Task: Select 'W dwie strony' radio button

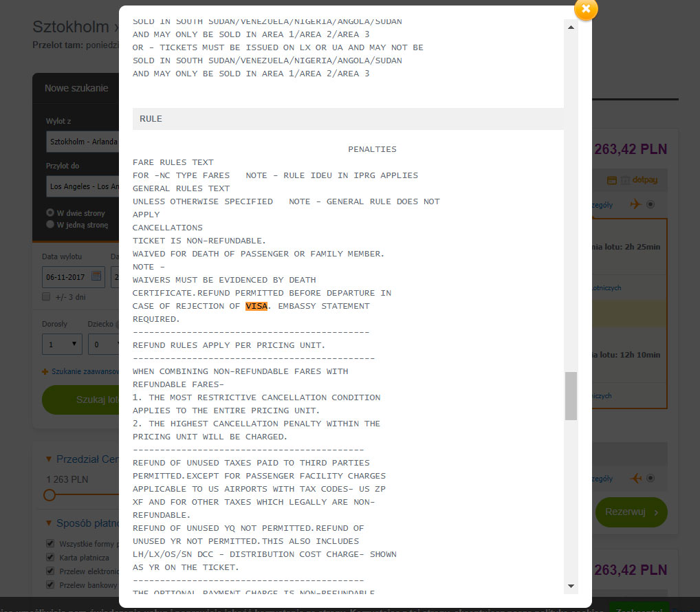Action: [x=50, y=212]
